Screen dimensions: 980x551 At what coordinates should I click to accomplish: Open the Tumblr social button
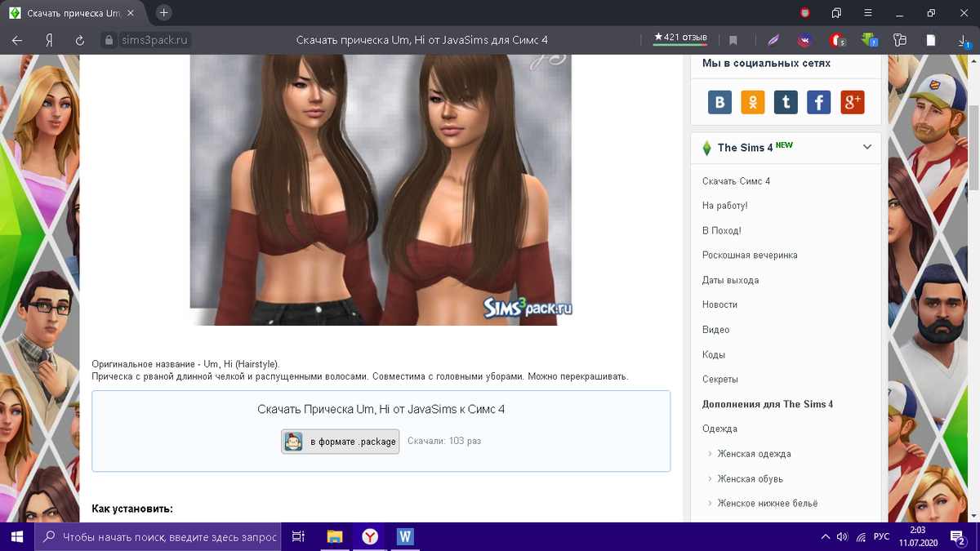(x=786, y=102)
